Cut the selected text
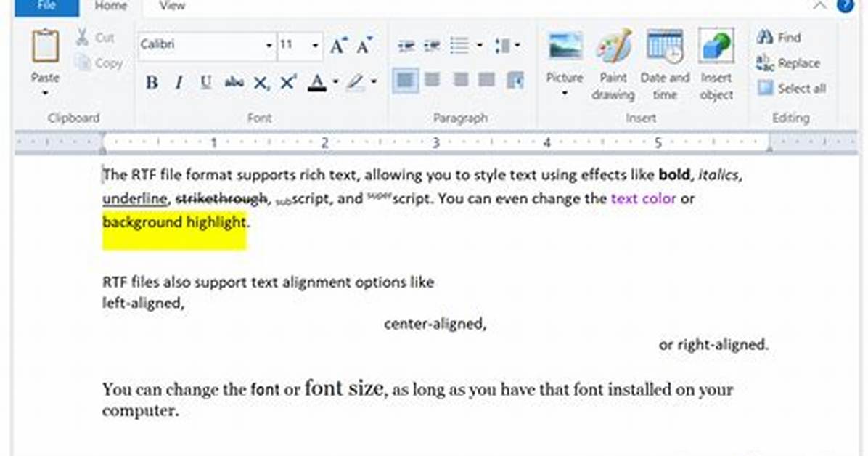The image size is (868, 456). pyautogui.click(x=94, y=38)
